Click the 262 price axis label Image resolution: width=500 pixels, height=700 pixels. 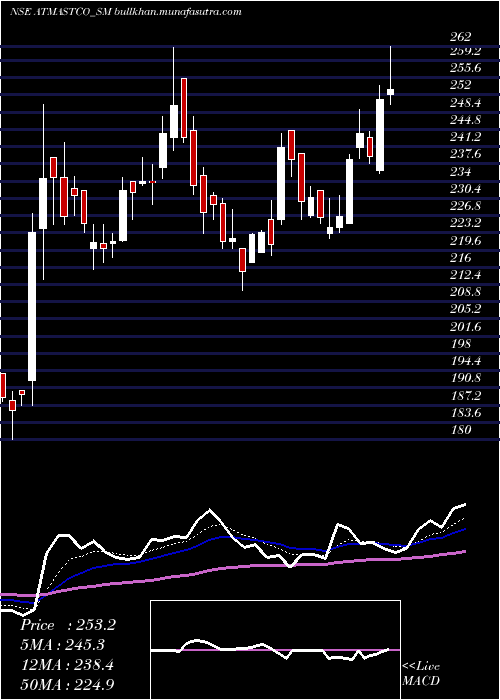[461, 37]
